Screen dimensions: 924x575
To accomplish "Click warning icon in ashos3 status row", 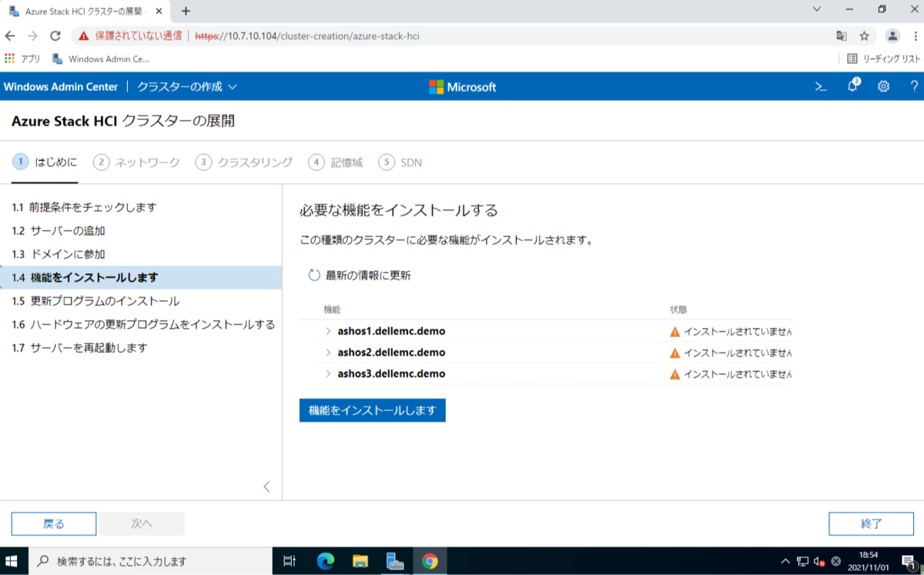I will pyautogui.click(x=675, y=374).
